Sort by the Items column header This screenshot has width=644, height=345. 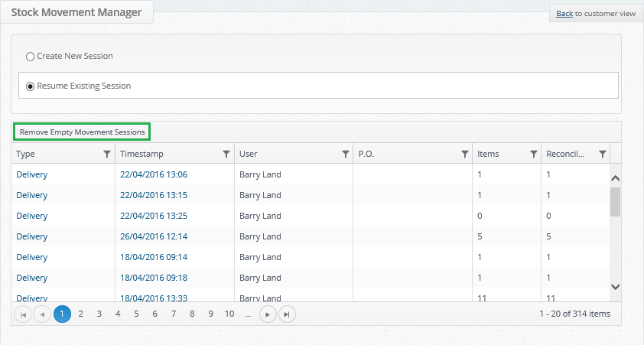coord(488,154)
